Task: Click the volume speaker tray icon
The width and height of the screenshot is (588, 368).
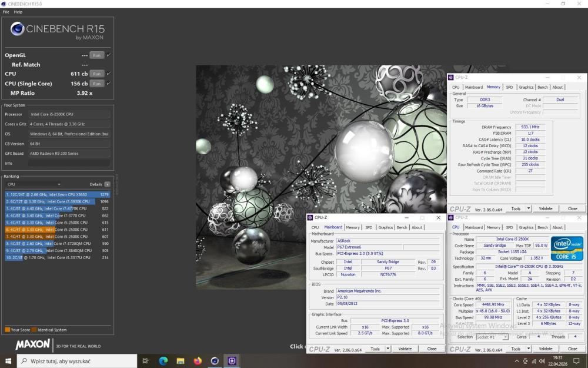Action: 542,361
